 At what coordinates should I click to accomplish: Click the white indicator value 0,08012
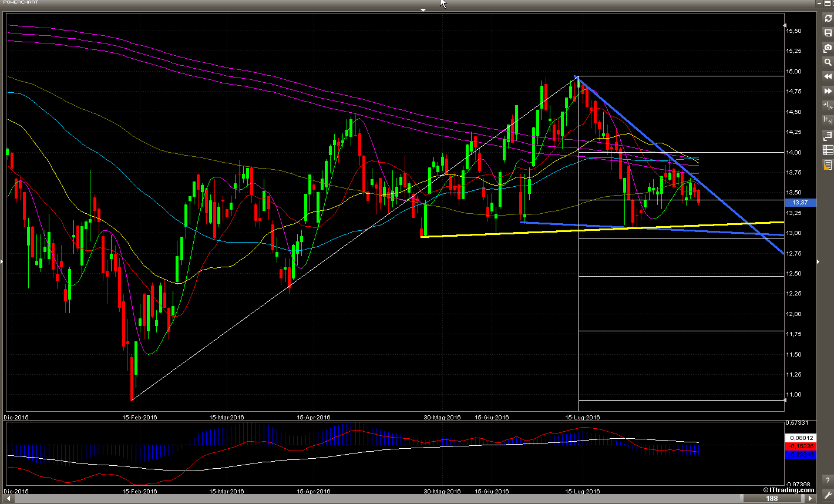[x=800, y=438]
